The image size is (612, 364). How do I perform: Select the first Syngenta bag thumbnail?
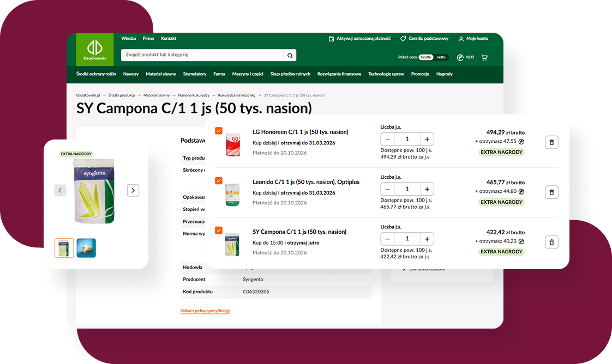[64, 248]
